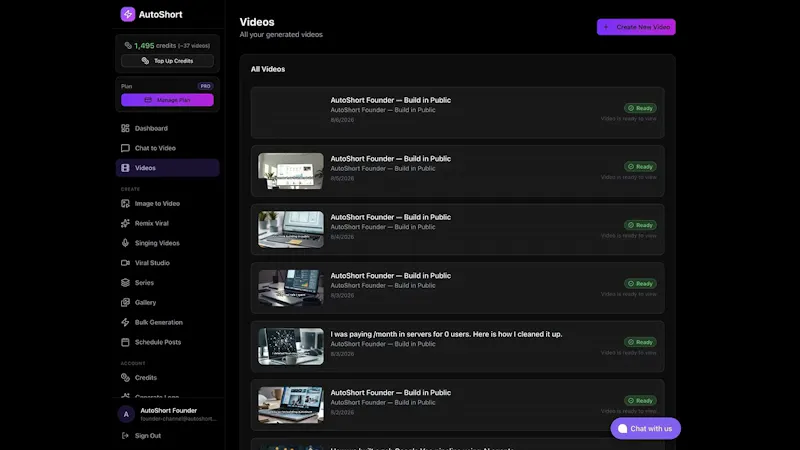This screenshot has width=800, height=450.
Task: Click the 8/5/2026 date text
Action: click(x=342, y=179)
